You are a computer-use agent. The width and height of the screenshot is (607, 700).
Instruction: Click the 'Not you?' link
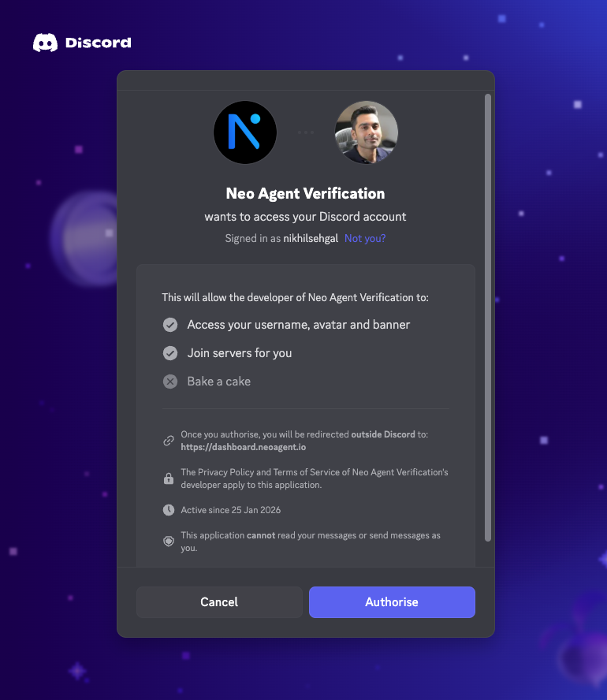(x=365, y=238)
